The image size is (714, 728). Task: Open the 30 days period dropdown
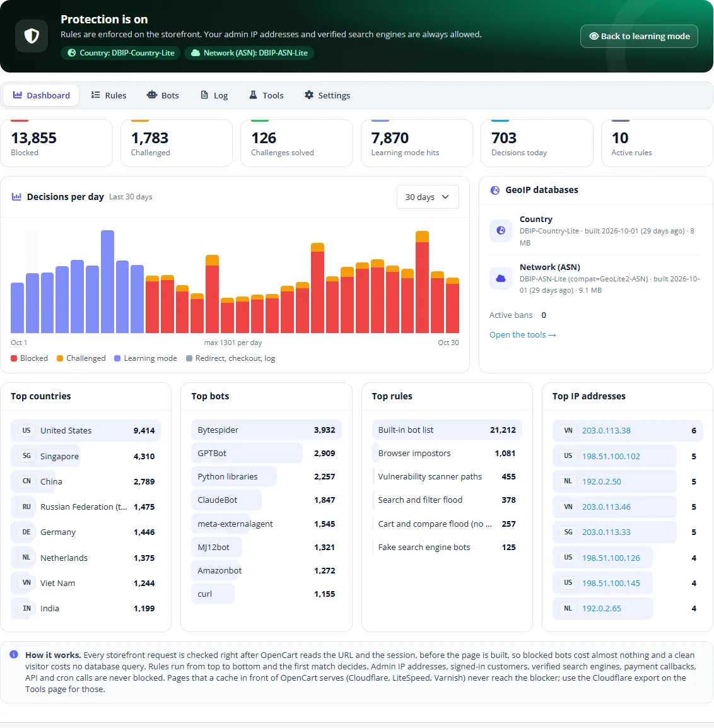point(428,197)
